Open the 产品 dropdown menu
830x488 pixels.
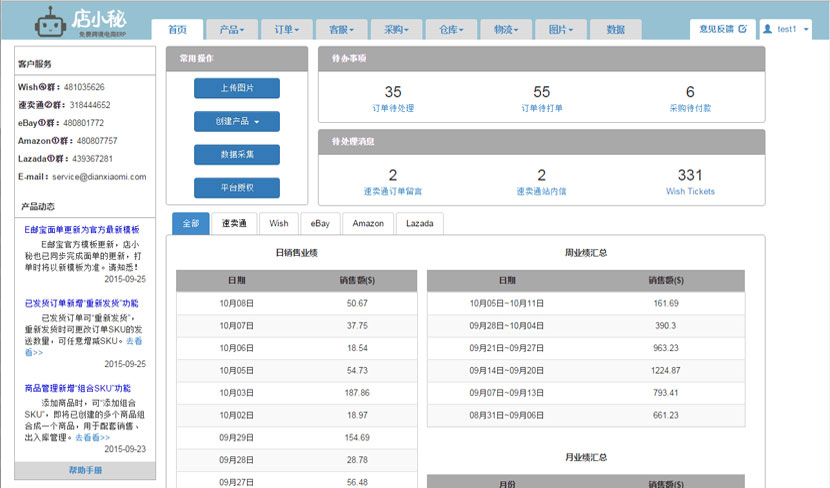232,30
